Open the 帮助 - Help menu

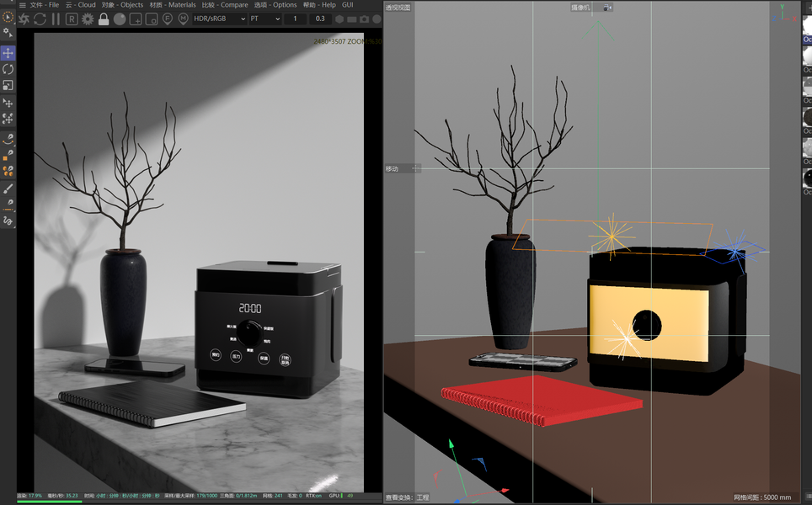319,5
